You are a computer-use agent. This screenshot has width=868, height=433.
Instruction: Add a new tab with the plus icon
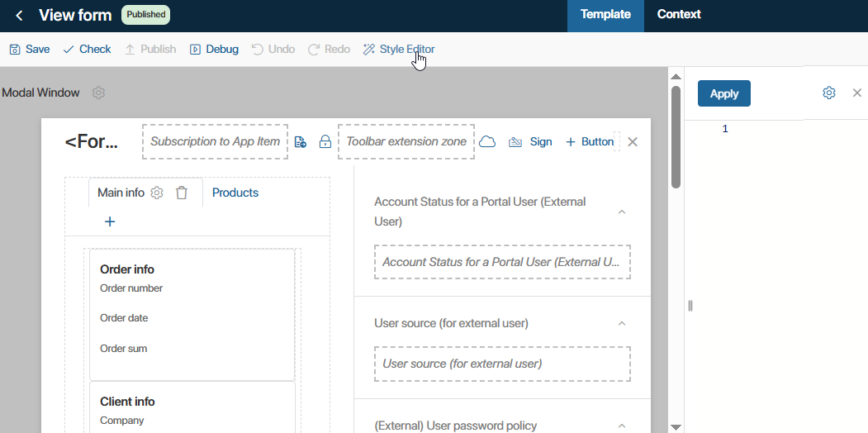(x=110, y=221)
